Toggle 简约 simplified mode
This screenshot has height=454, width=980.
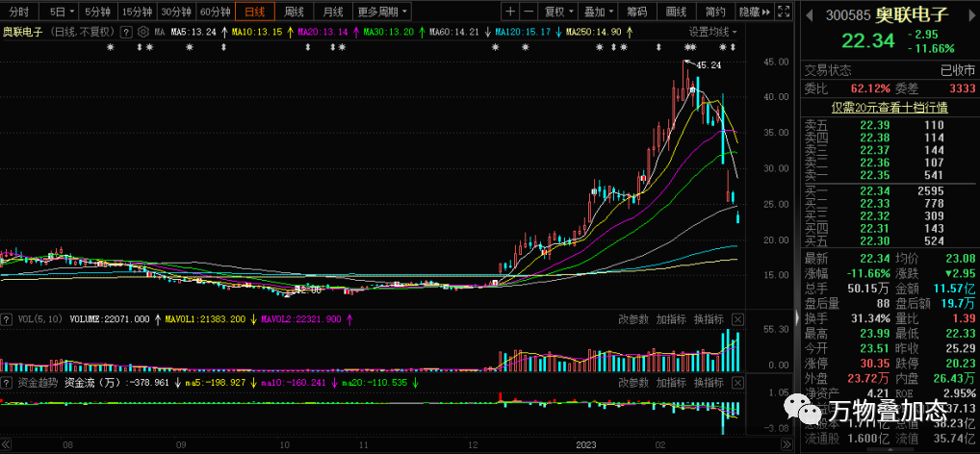[x=714, y=13]
